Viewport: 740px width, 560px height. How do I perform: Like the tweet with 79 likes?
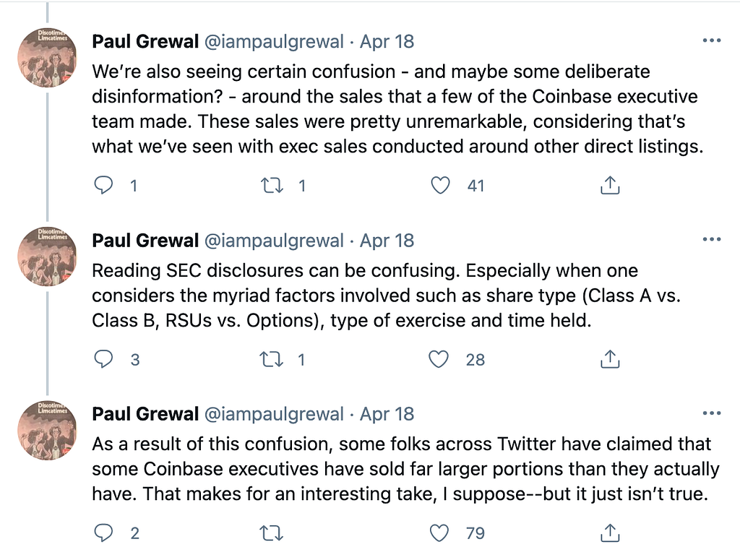coord(440,533)
